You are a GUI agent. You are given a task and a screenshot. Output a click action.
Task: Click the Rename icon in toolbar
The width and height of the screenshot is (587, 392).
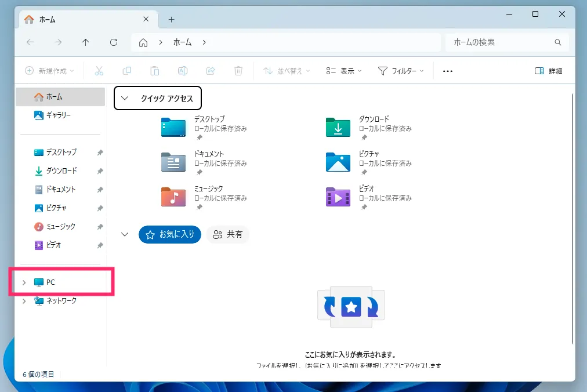tap(183, 71)
